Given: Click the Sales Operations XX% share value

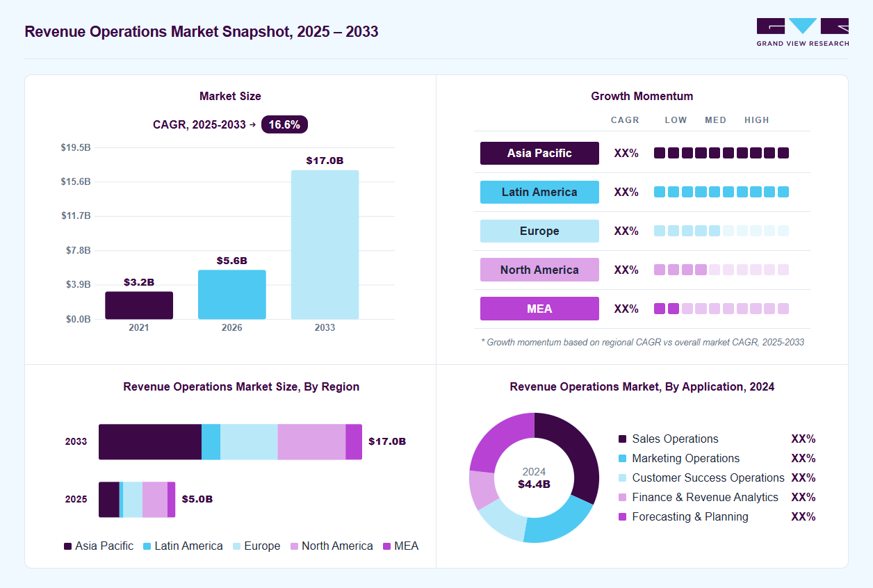Looking at the screenshot, I should point(803,439).
